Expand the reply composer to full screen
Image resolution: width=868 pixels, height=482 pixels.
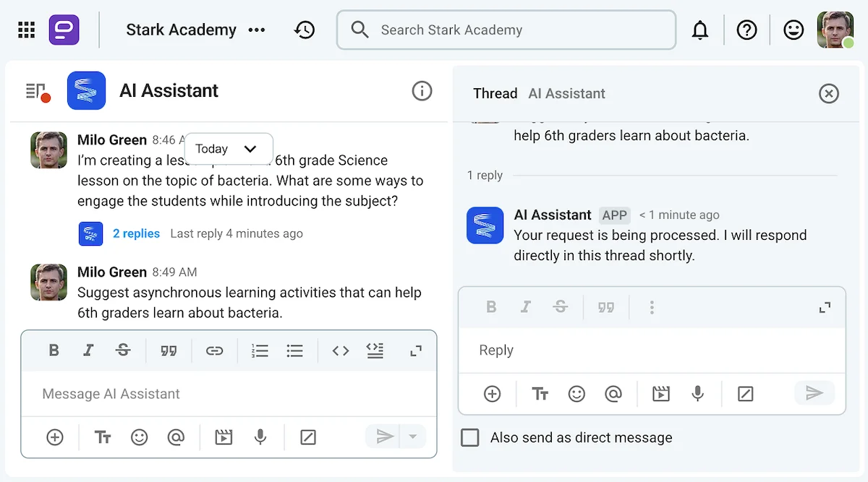[x=824, y=307]
